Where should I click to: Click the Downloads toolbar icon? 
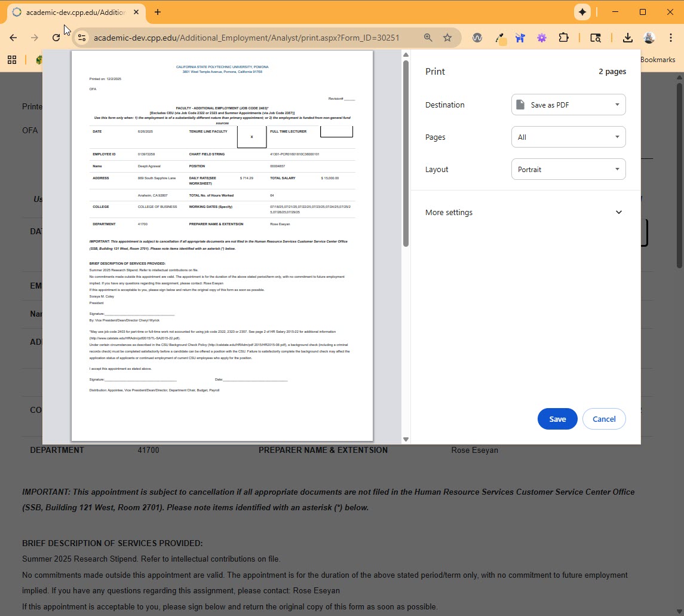tap(627, 37)
